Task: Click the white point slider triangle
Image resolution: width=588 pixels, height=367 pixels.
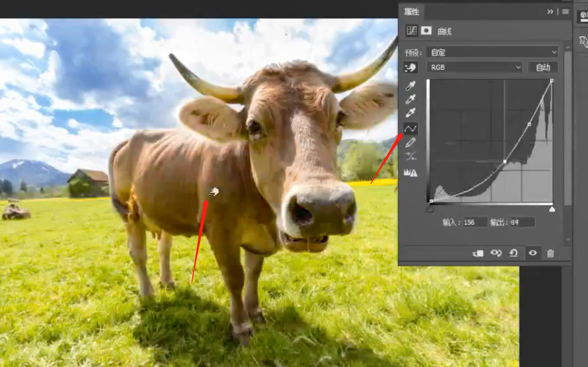Action: 552,210
